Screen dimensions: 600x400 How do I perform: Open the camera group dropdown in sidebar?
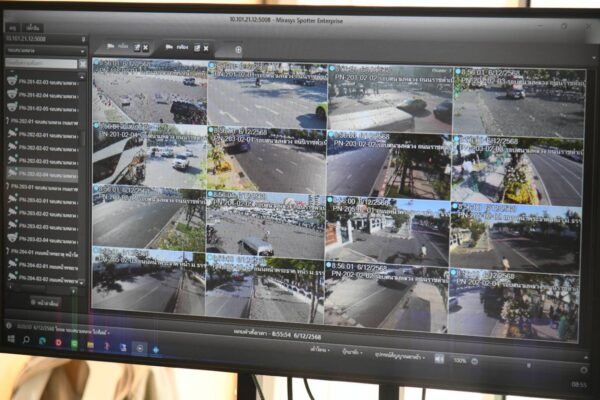pyautogui.click(x=83, y=51)
